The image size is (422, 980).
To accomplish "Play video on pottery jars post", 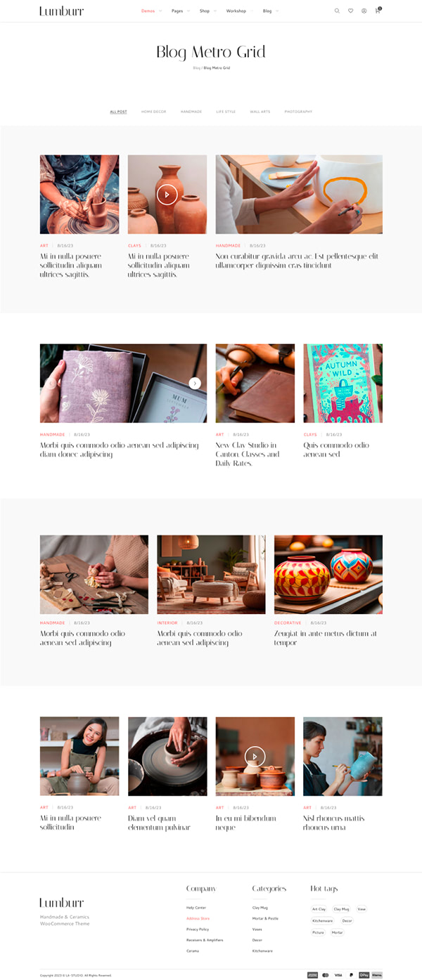I will pos(255,756).
